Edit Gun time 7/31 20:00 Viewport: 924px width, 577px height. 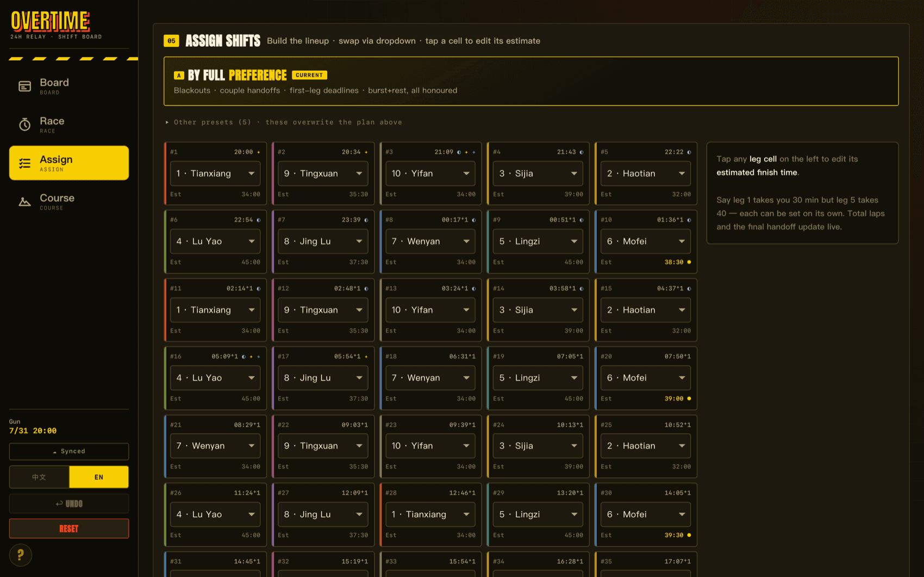[33, 431]
